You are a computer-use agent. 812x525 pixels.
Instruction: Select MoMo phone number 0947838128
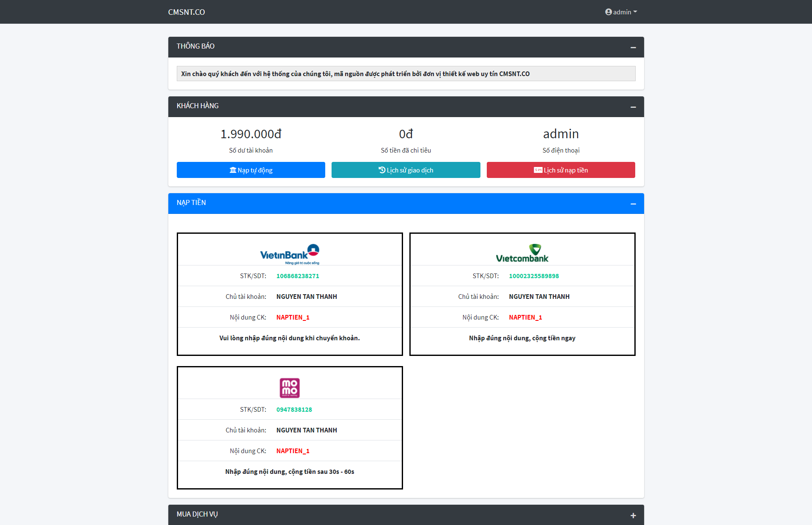(294, 410)
